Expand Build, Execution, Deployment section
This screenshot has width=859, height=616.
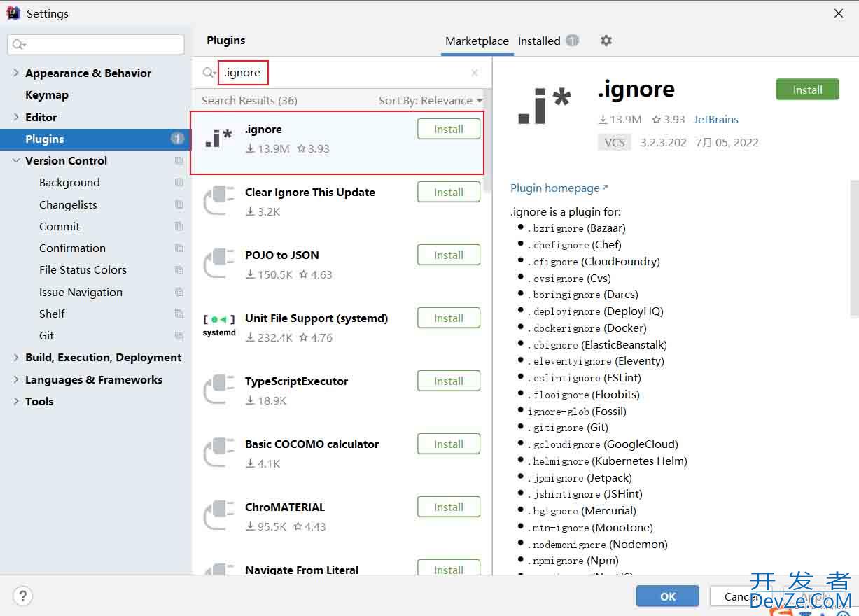(x=16, y=357)
